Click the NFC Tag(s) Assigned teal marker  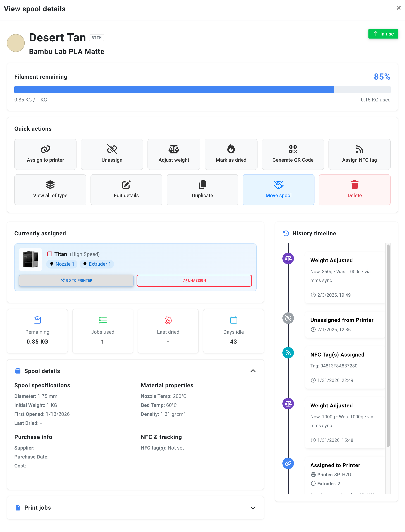[288, 353]
